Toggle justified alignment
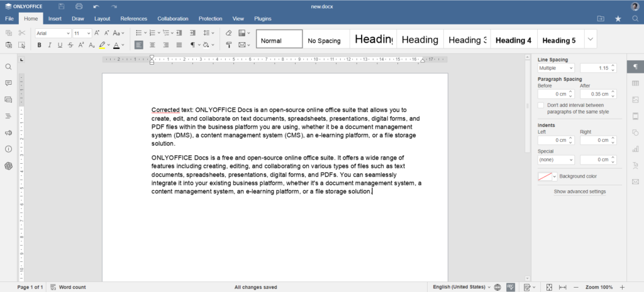 179,45
